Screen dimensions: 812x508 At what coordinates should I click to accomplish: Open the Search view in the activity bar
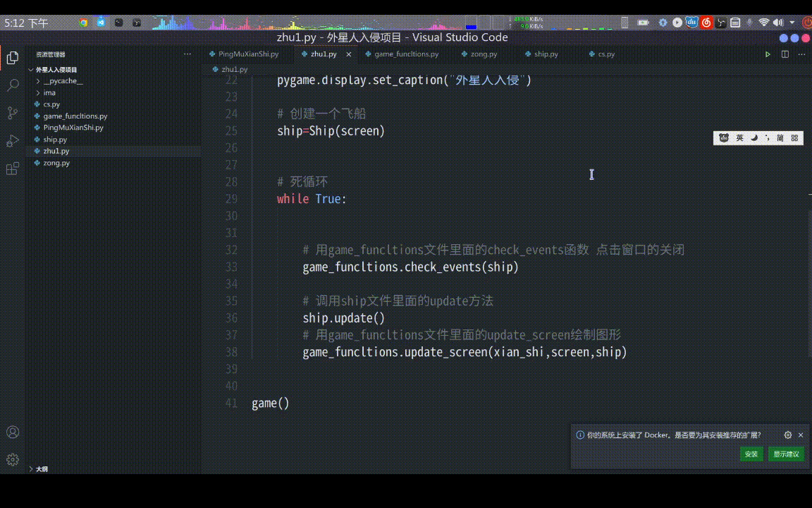coord(13,85)
